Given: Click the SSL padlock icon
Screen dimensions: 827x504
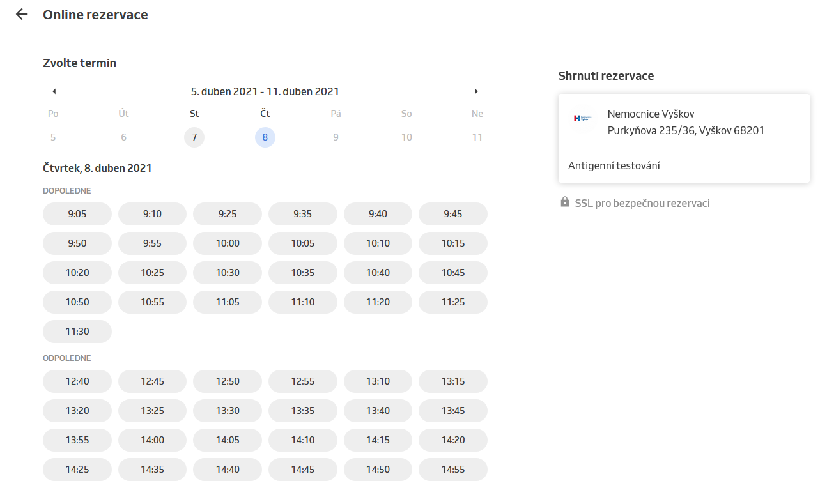Looking at the screenshot, I should [x=565, y=202].
